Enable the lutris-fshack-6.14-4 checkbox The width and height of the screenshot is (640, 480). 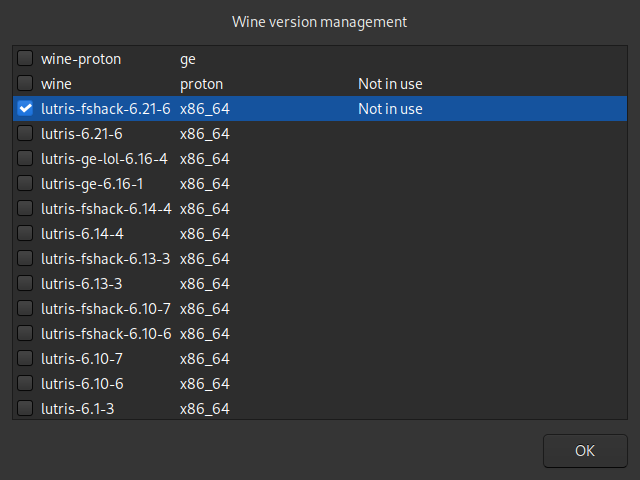25,208
